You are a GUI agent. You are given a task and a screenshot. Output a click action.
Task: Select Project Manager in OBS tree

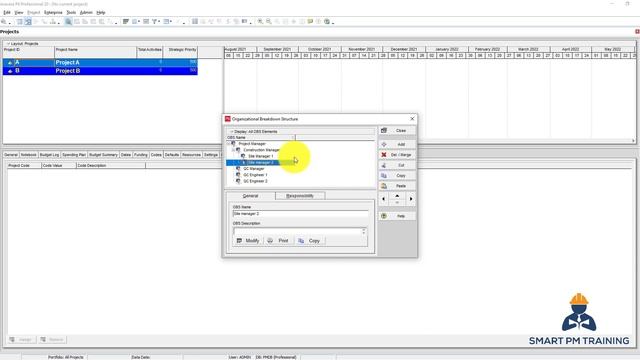pyautogui.click(x=252, y=144)
